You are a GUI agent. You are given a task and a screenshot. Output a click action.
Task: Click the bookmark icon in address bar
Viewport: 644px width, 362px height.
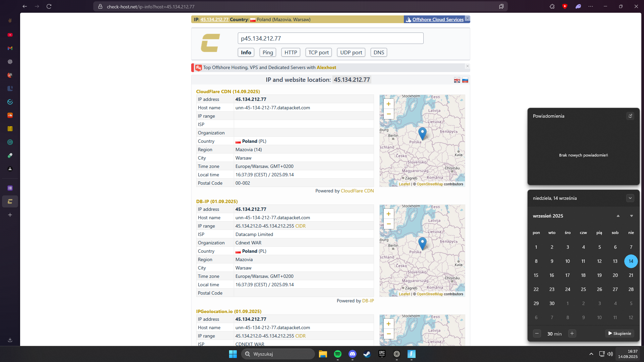pos(501,6)
